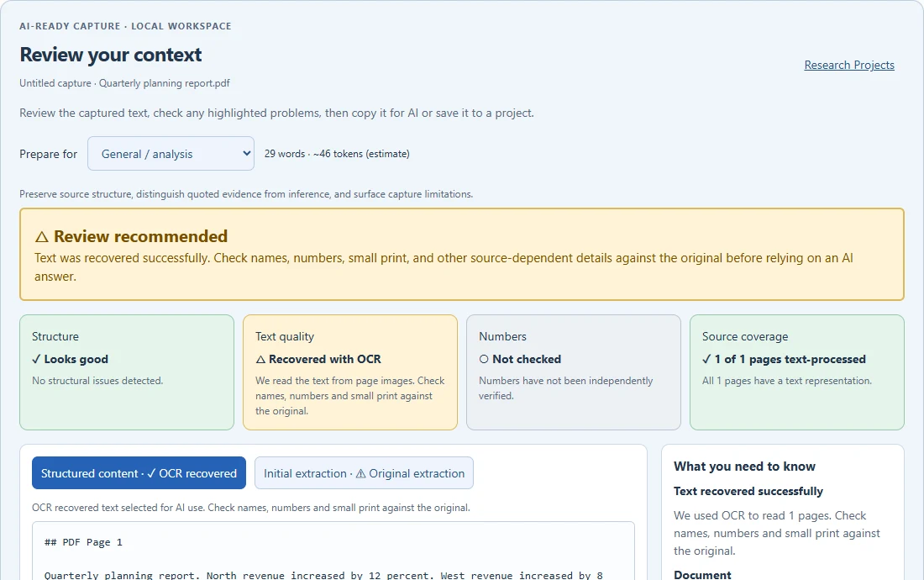This screenshot has height=580, width=924.
Task: Click the warning icon in Original extraction tab
Action: click(360, 473)
